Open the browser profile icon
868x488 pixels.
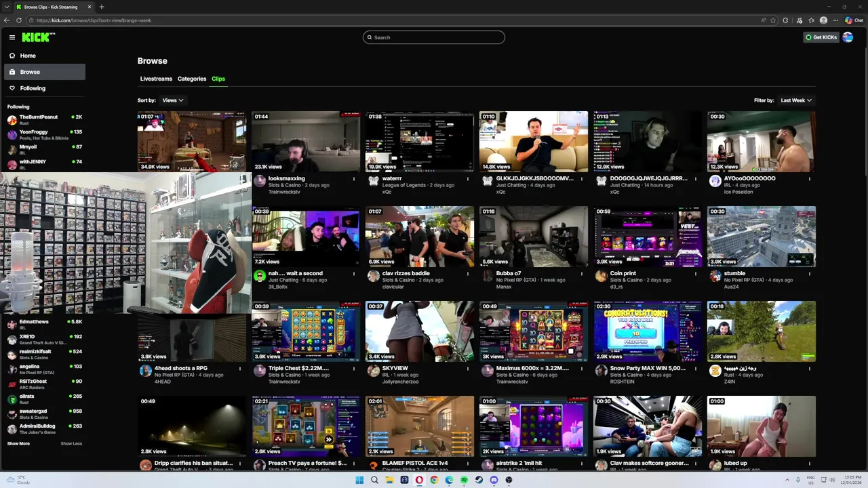(823, 20)
